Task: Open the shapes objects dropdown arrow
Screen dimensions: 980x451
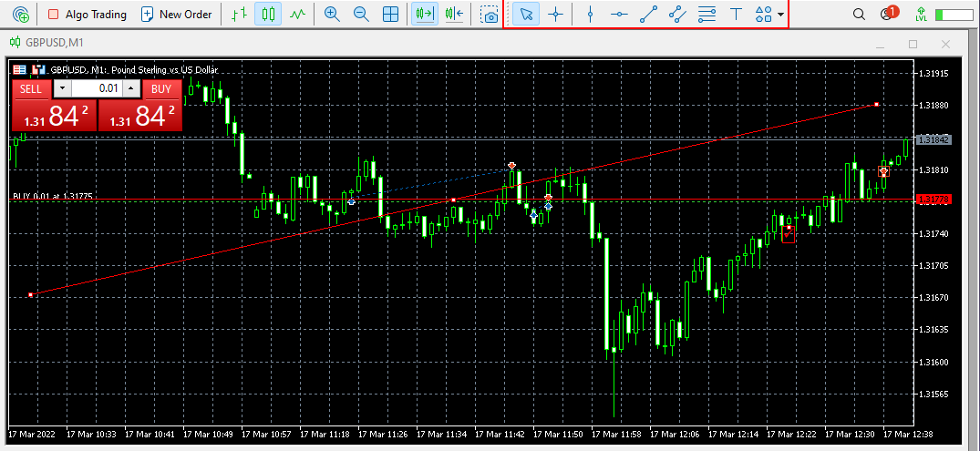Action: tap(780, 15)
